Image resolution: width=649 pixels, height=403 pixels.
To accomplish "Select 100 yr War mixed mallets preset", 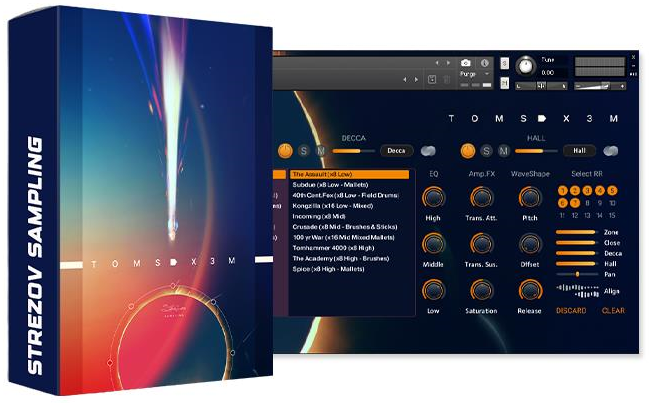I will pyautogui.click(x=350, y=237).
